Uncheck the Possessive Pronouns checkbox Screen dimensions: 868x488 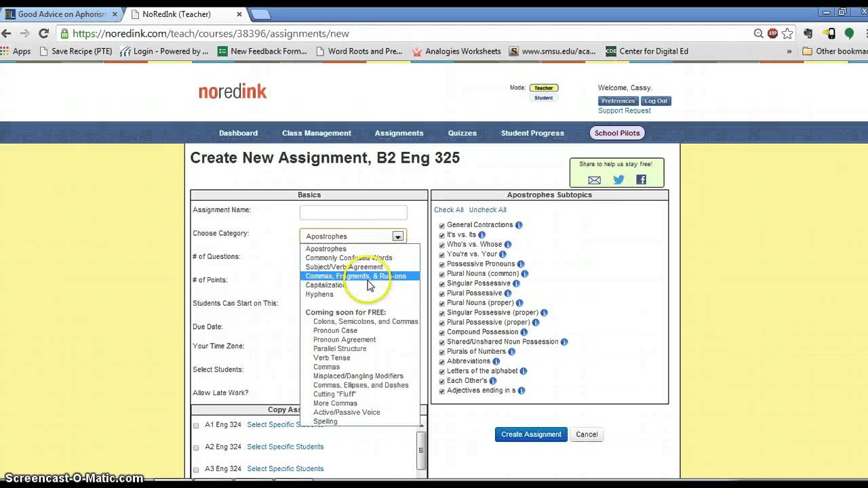(441, 264)
